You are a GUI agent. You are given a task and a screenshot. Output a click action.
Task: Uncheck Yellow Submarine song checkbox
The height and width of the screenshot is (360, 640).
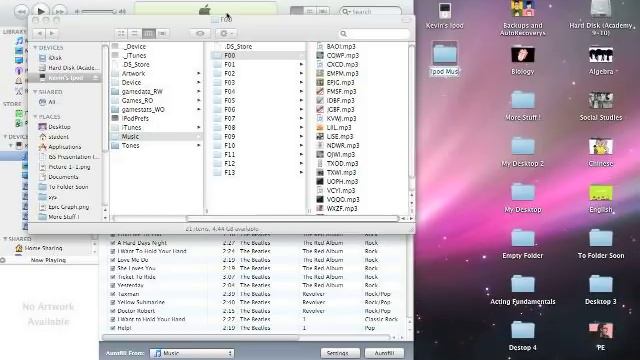113,302
